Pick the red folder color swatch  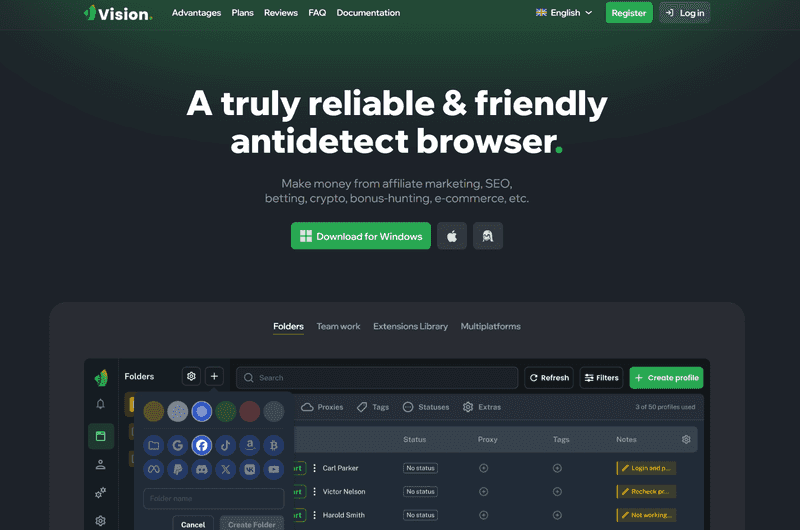click(249, 411)
